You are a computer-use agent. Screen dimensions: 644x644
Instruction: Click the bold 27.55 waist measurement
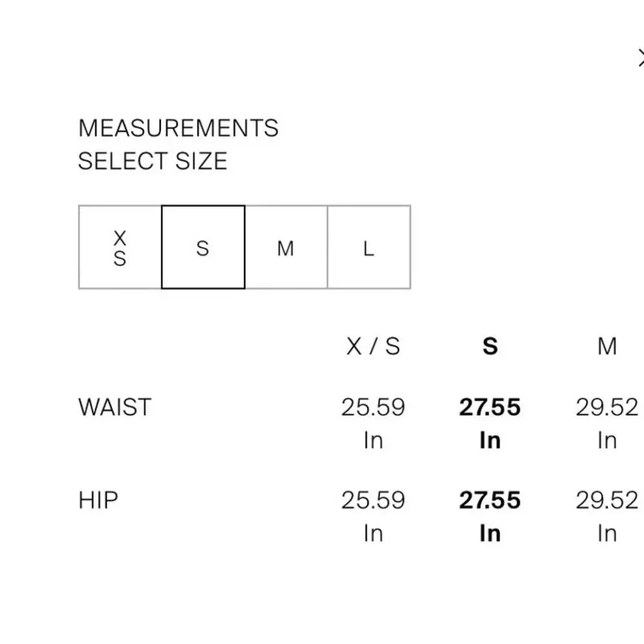(490, 407)
